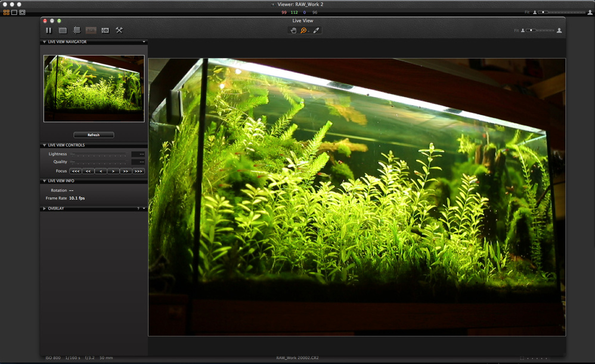Click aperture f/3.2 in status bar
Viewport: 595px width, 364px height.
(89, 357)
